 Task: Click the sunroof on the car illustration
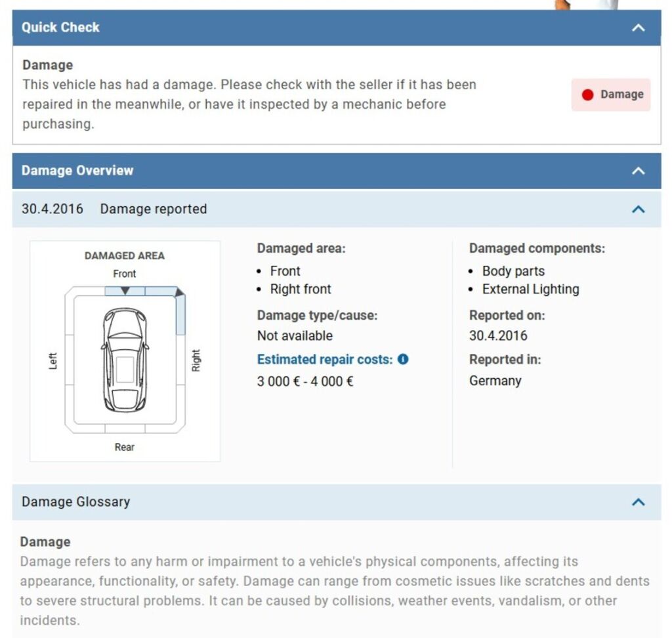pos(125,369)
